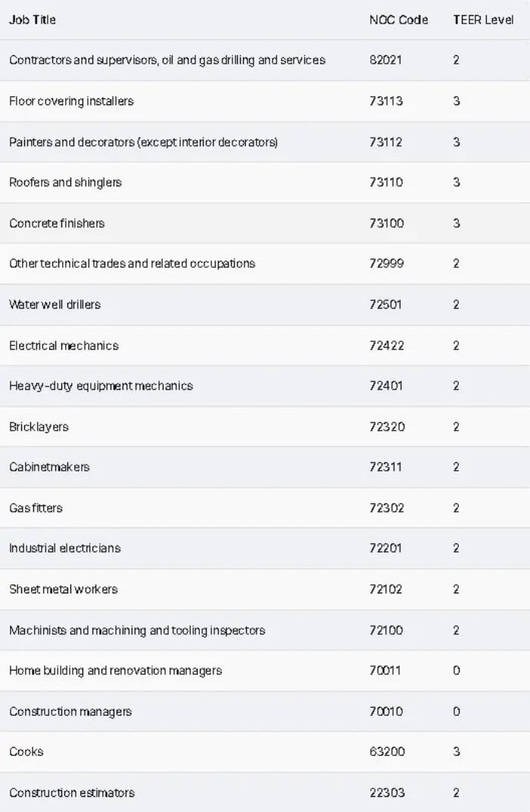This screenshot has width=530, height=812.
Task: Click the Gas fitters entry
Action: coord(36,508)
